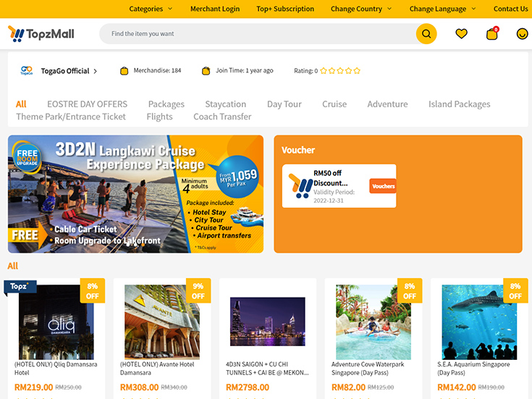Select the Island Packages tab
The height and width of the screenshot is (399, 532).
[460, 104]
